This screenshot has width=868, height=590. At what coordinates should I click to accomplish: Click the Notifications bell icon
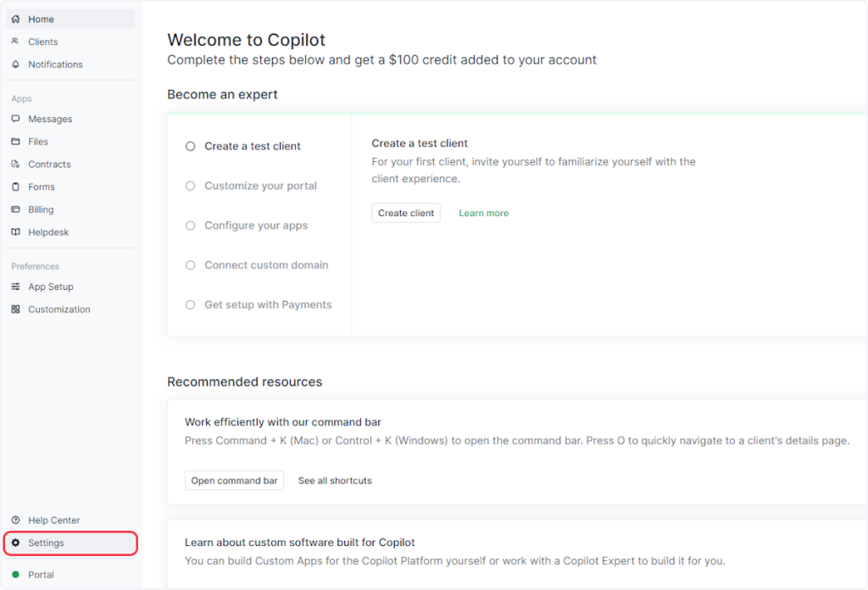(x=15, y=64)
